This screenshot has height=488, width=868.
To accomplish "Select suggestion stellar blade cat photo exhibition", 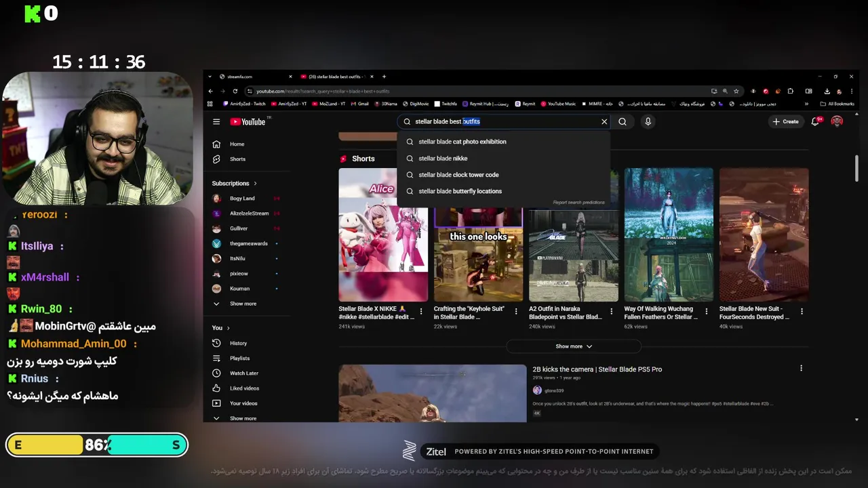I will [503, 142].
